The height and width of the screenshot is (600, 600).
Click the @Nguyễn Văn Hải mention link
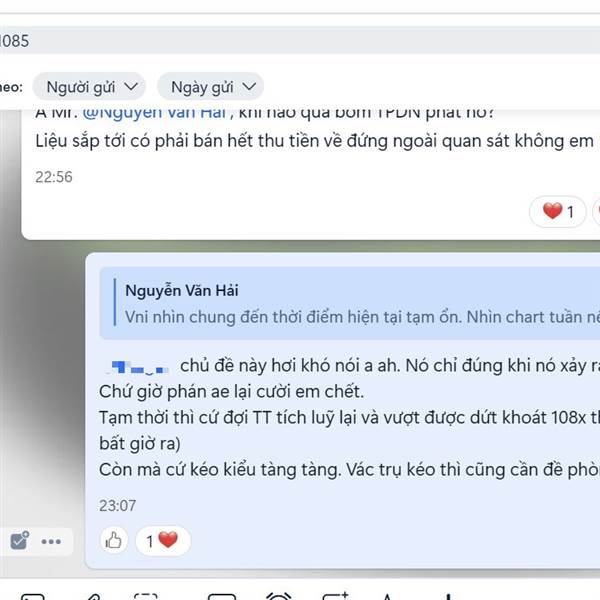(154, 113)
